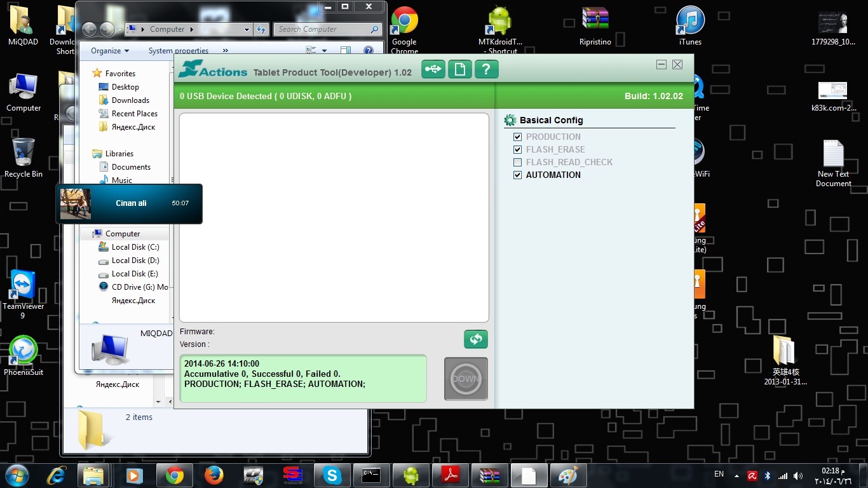Open firmware file with the document icon
Screen dimensions: 868x488
[460, 69]
